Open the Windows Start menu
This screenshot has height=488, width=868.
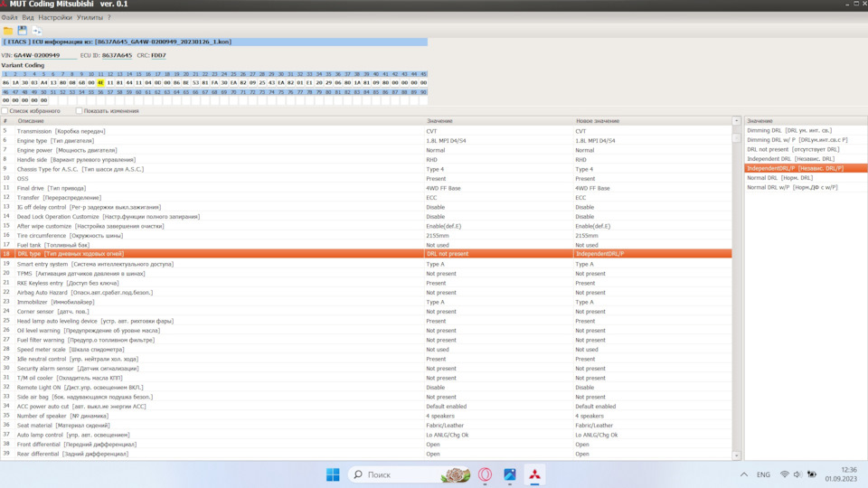coord(333,474)
